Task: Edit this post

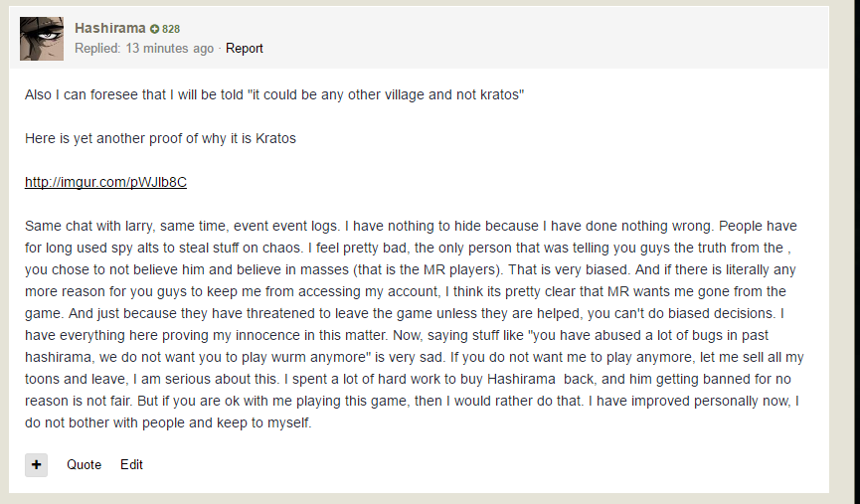Action: click(x=131, y=464)
